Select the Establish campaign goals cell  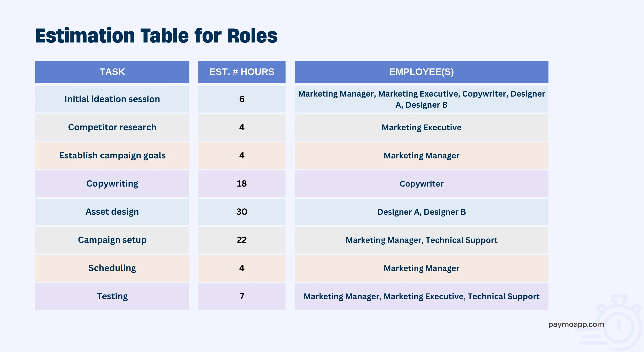[112, 155]
